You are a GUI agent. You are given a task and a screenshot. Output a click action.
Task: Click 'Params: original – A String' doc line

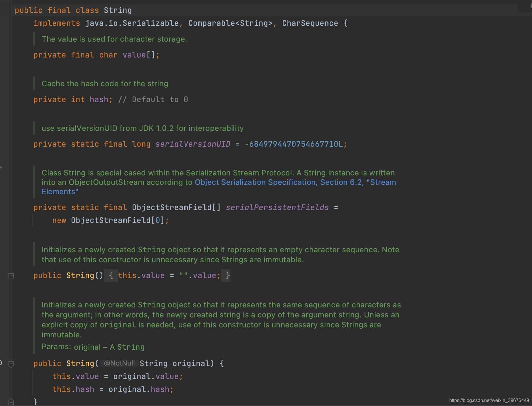(93, 347)
